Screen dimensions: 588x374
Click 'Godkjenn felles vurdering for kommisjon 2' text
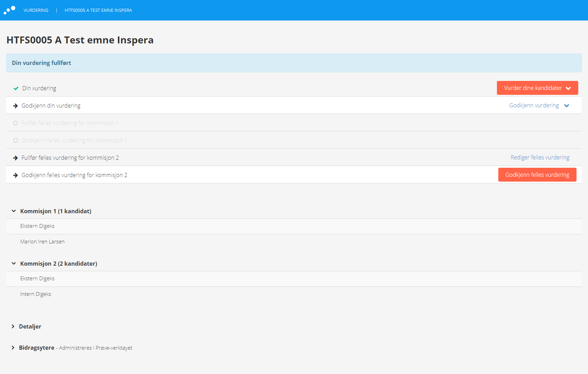[74, 175]
